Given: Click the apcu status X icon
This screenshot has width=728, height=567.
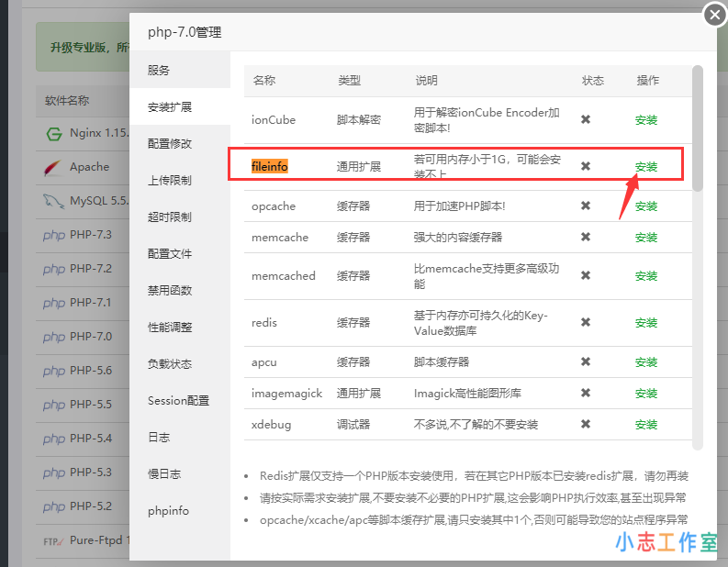Looking at the screenshot, I should tap(586, 361).
